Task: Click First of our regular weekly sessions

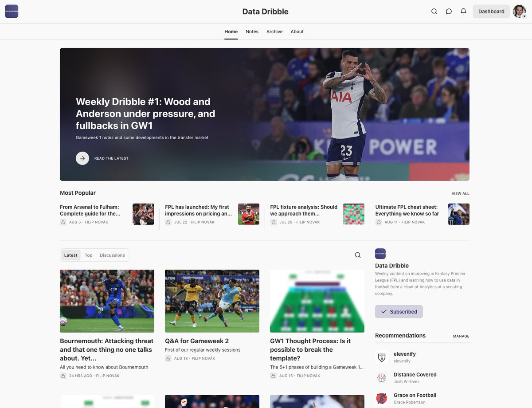Action: point(203,350)
